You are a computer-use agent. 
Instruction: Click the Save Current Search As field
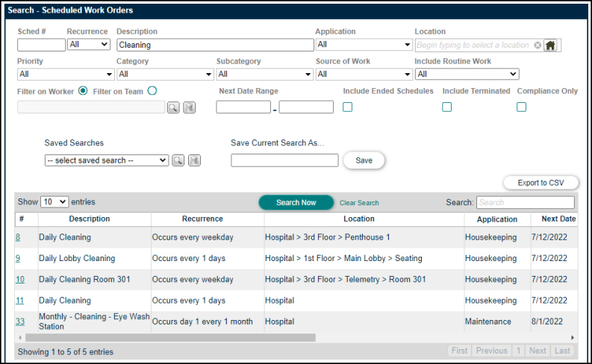(284, 160)
